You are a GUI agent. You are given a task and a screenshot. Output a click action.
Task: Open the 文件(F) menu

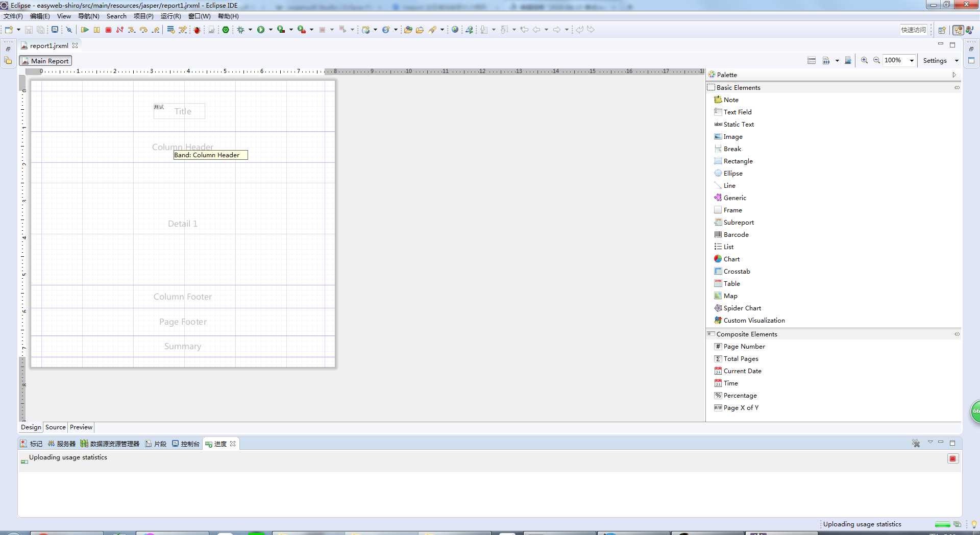pos(13,16)
